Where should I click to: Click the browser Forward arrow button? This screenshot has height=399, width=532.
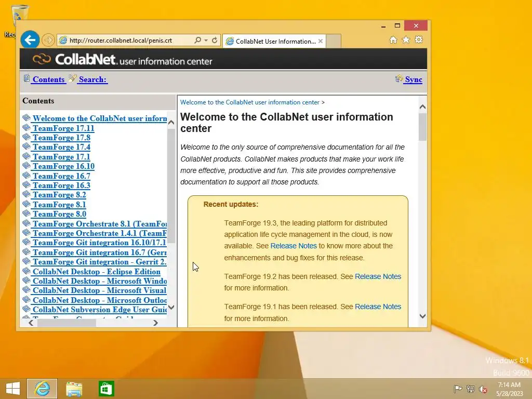click(x=48, y=40)
